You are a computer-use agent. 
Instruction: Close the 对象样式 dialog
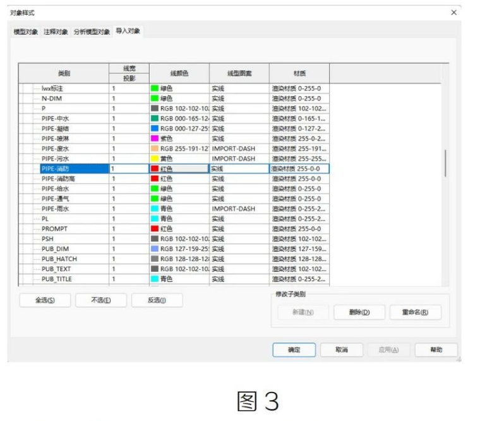click(454, 13)
